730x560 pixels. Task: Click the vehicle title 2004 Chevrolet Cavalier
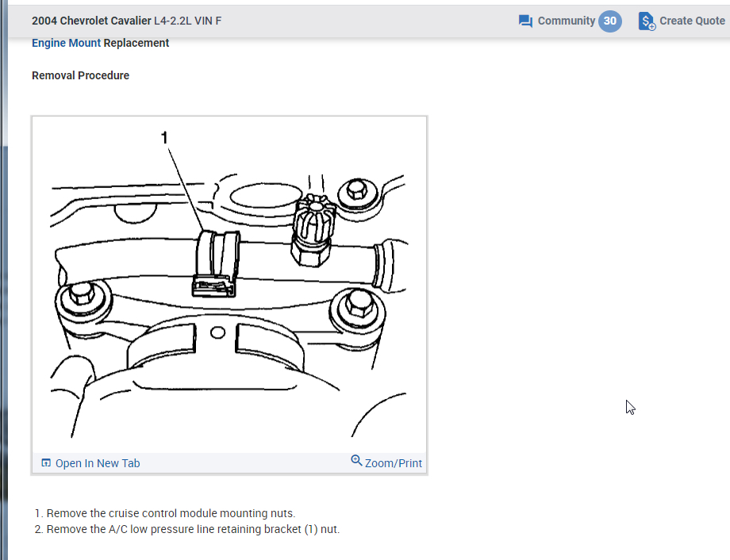(91, 21)
